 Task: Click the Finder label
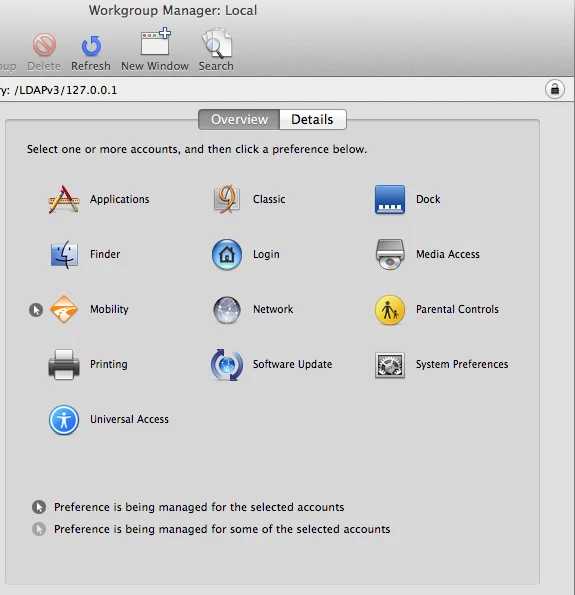tap(105, 254)
